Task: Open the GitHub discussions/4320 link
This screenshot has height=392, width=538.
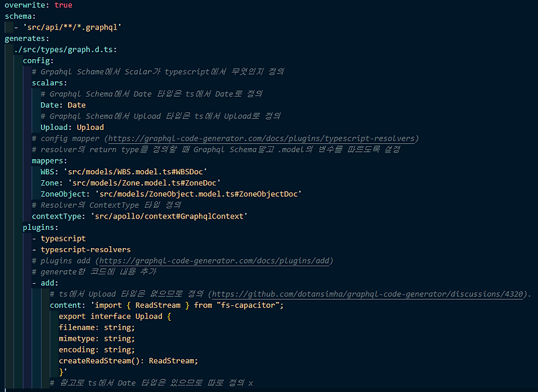Action: 367,295
